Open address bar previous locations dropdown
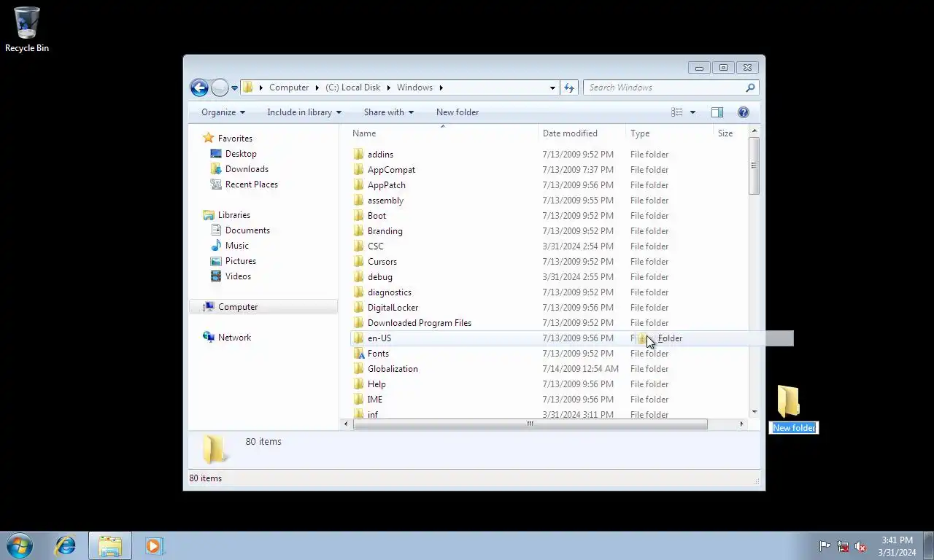This screenshot has width=934, height=560. point(552,87)
